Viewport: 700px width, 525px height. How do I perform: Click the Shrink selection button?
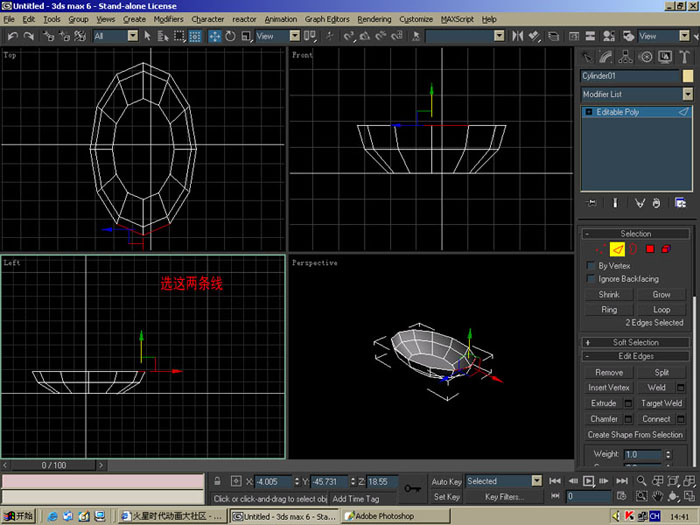point(609,295)
